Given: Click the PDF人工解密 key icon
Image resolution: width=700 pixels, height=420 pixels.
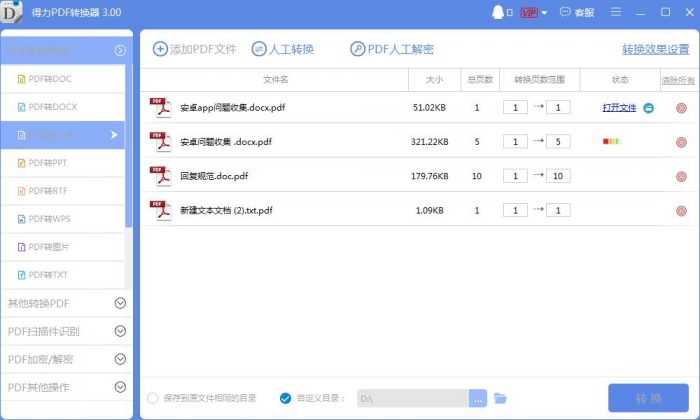Looking at the screenshot, I should (358, 49).
